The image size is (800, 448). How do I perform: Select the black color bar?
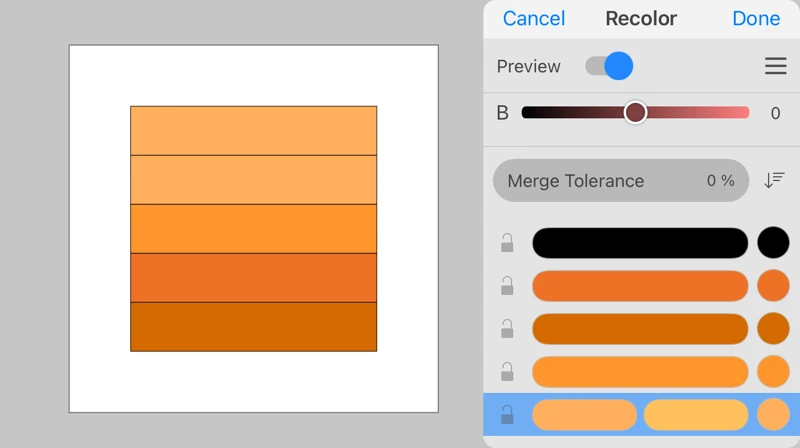(639, 243)
